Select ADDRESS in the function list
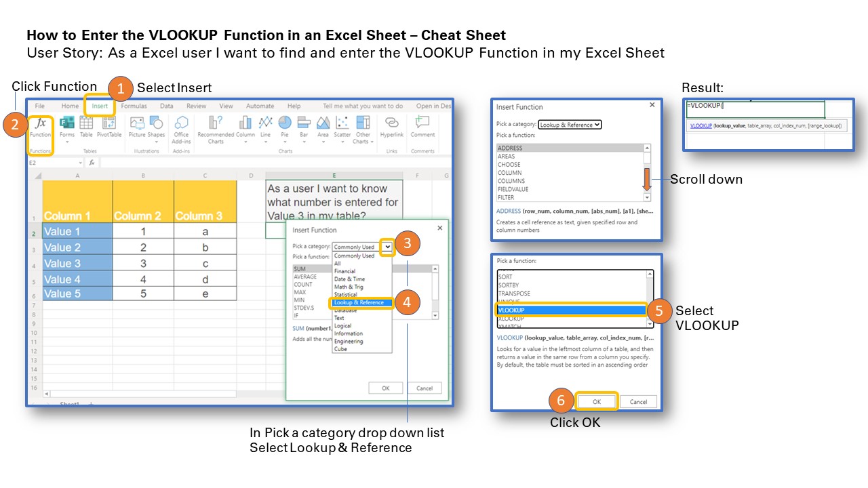Viewport: 868px width, 488px height. click(570, 148)
